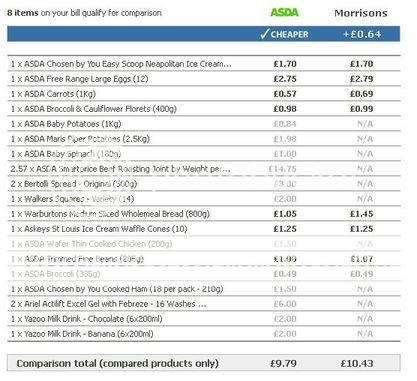The height and width of the screenshot is (381, 417).
Task: Click the +£0.64 difference label
Action: coord(362,34)
